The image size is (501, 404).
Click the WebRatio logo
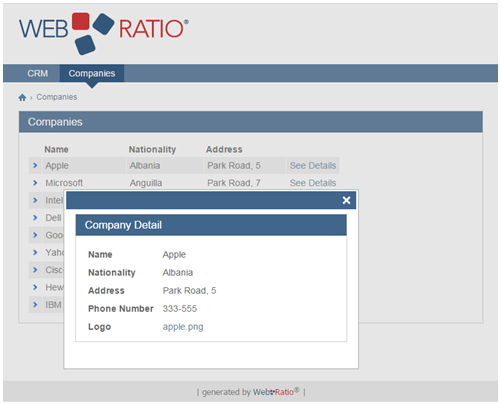pyautogui.click(x=104, y=33)
